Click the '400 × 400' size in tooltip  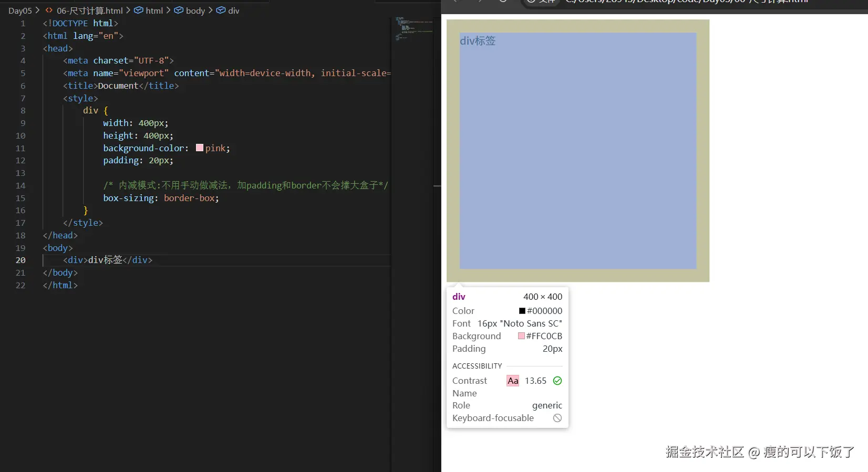pyautogui.click(x=543, y=297)
